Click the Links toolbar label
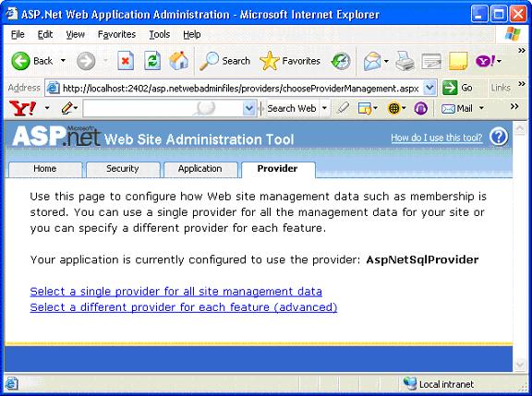This screenshot has width=532, height=396. point(501,88)
